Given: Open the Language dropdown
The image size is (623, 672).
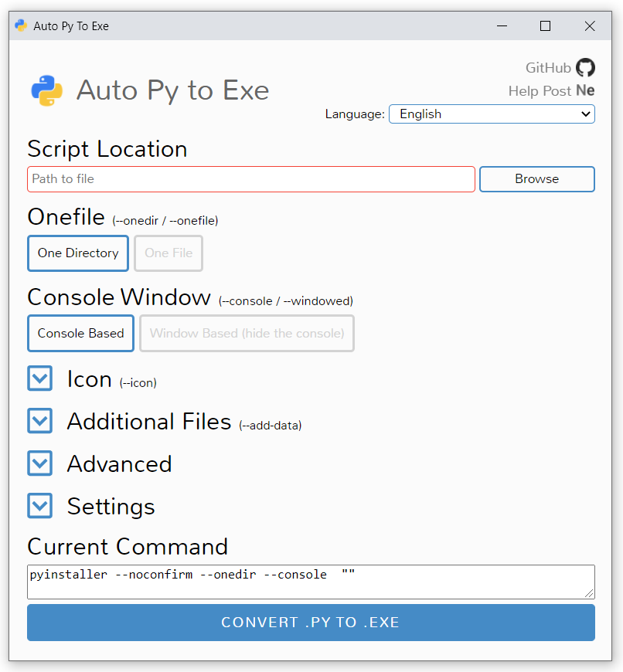Looking at the screenshot, I should pos(492,114).
